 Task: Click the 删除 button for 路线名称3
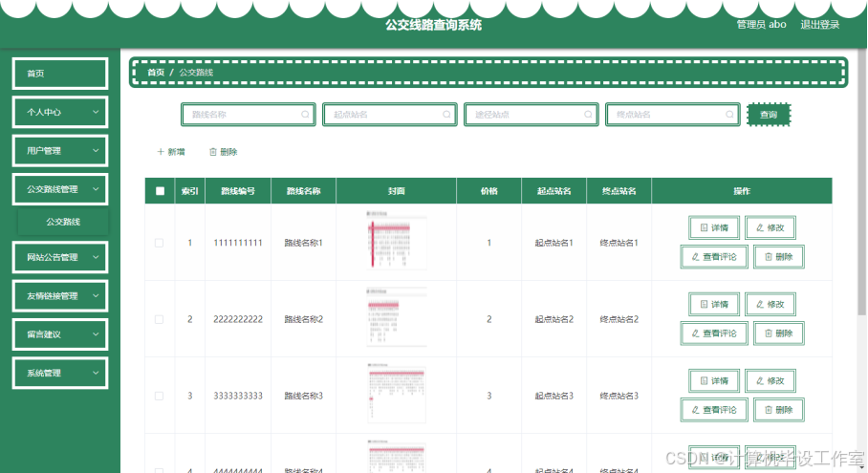click(779, 410)
